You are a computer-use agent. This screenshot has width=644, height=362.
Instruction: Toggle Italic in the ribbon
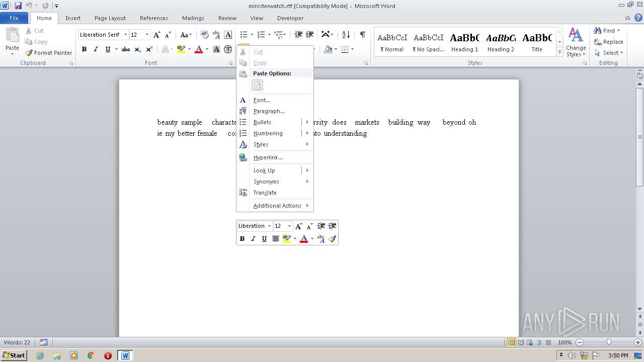[x=96, y=49]
